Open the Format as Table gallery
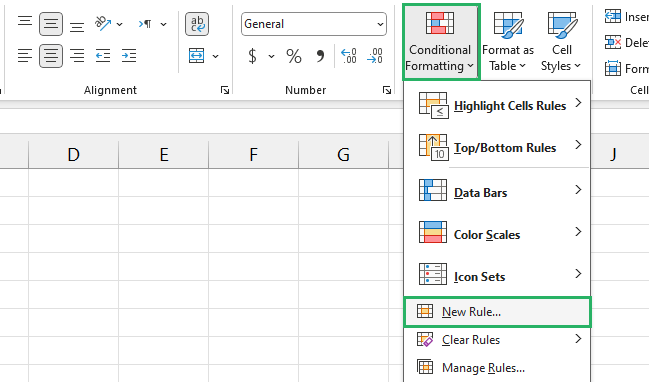Image resolution: width=649 pixels, height=382 pixels. click(x=508, y=41)
